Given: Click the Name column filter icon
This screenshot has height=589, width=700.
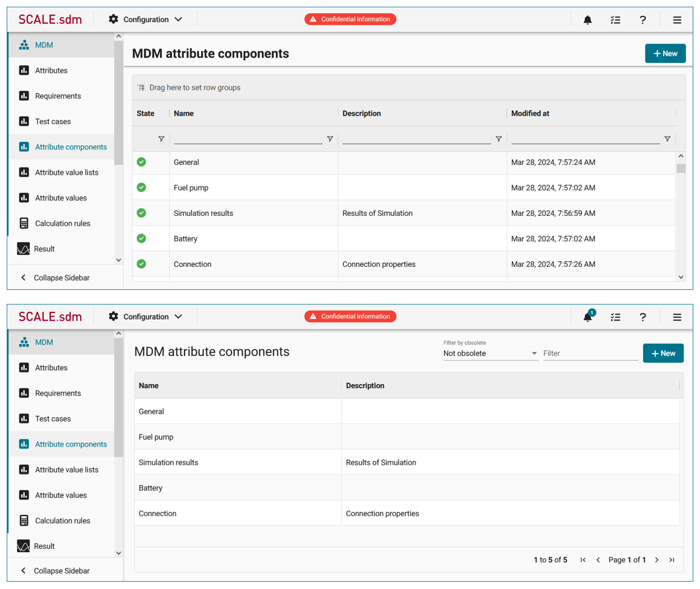Looking at the screenshot, I should [330, 139].
